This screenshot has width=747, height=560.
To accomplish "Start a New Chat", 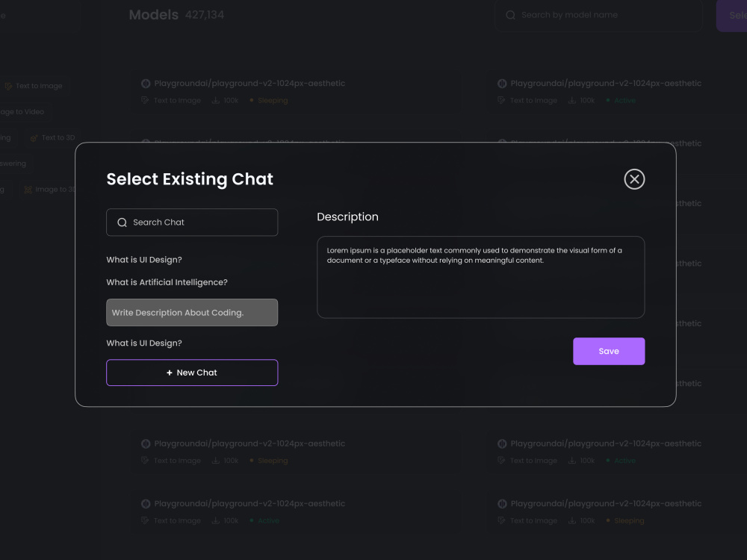I will click(x=192, y=373).
